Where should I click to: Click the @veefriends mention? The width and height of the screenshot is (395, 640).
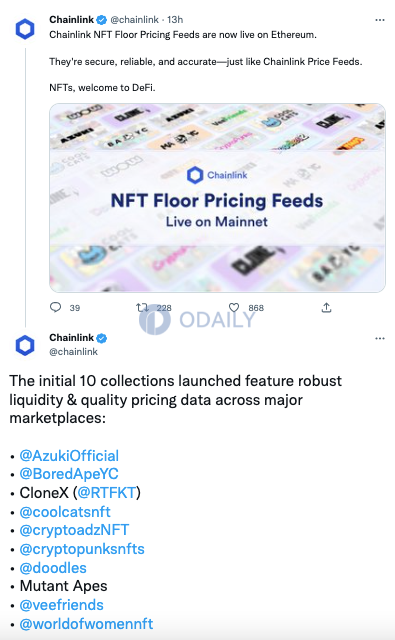click(62, 605)
